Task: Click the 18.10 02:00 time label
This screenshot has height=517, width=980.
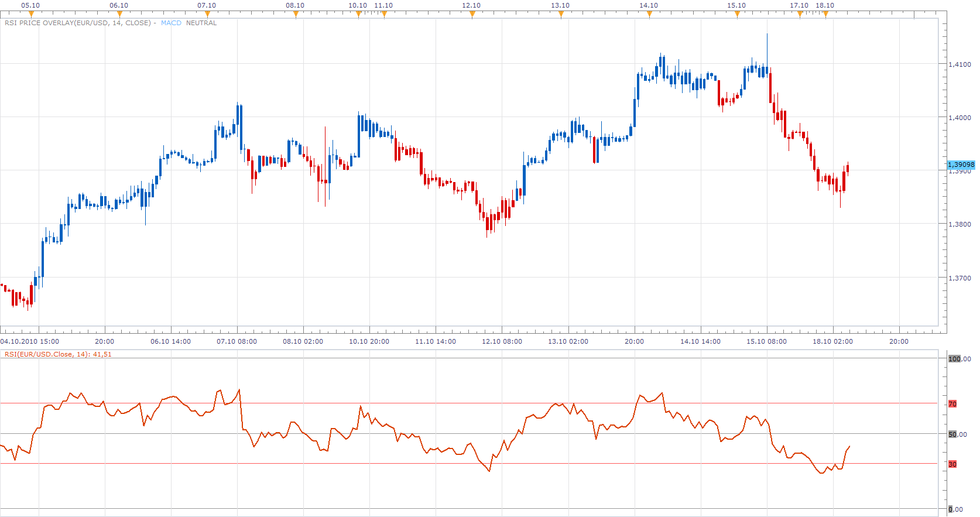Action: coord(833,341)
